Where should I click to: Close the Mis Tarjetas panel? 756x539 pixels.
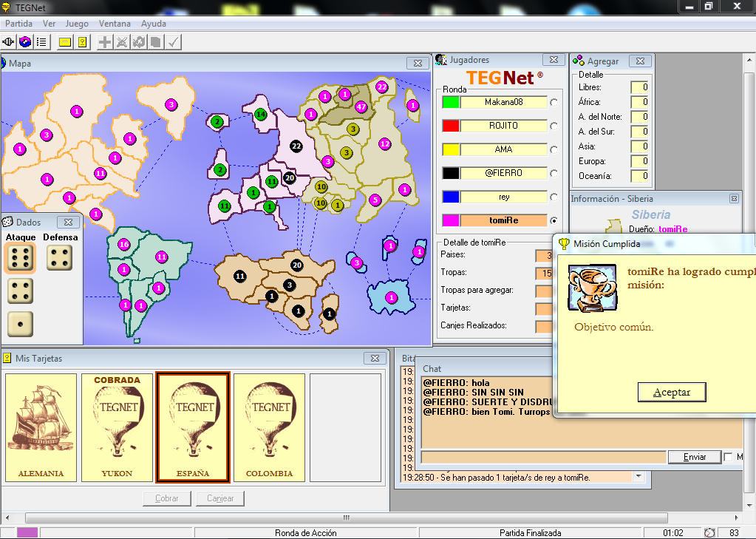point(375,358)
